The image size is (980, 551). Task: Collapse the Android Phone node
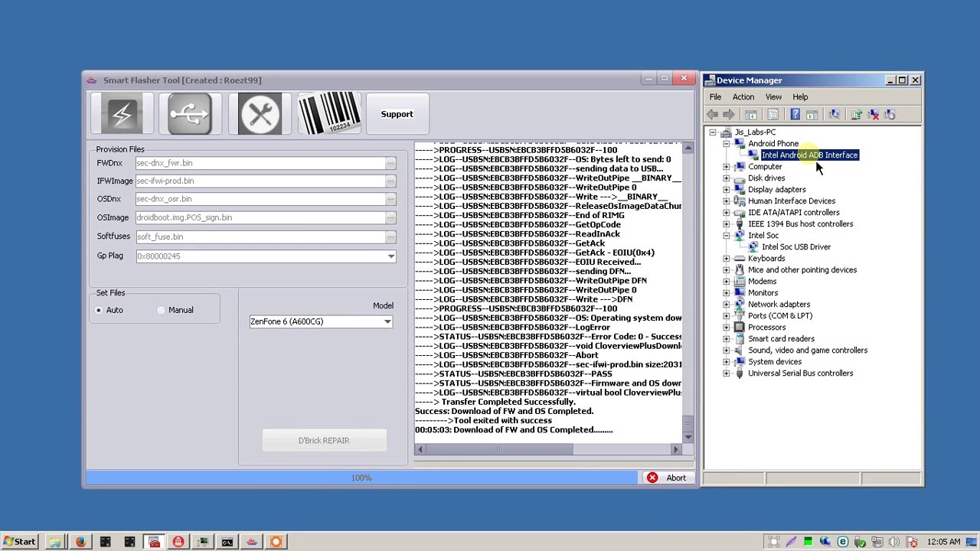point(726,144)
